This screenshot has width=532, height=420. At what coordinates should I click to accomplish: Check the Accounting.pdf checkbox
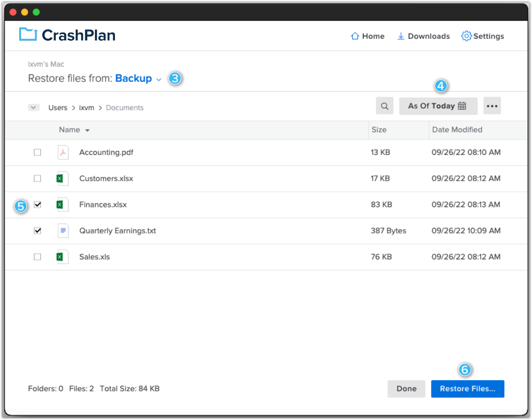pyautogui.click(x=37, y=152)
